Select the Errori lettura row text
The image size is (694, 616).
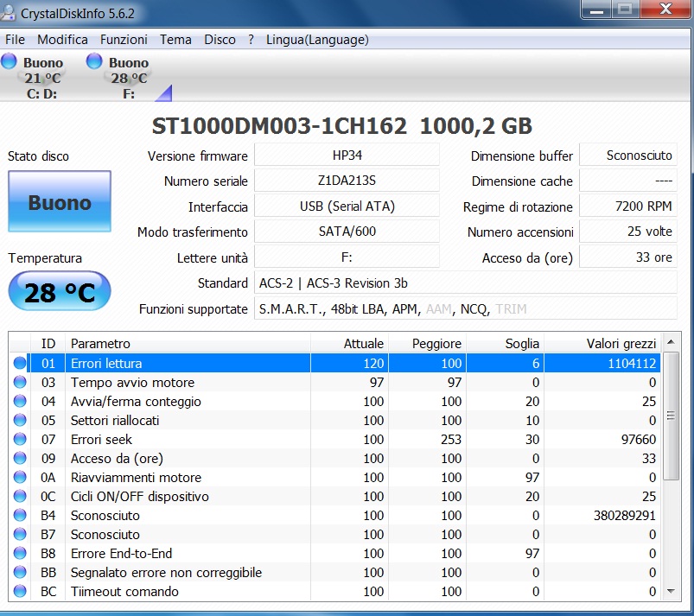pyautogui.click(x=106, y=364)
